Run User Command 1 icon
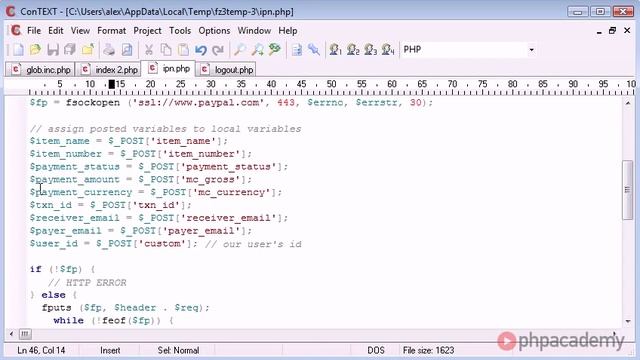 click(336, 50)
